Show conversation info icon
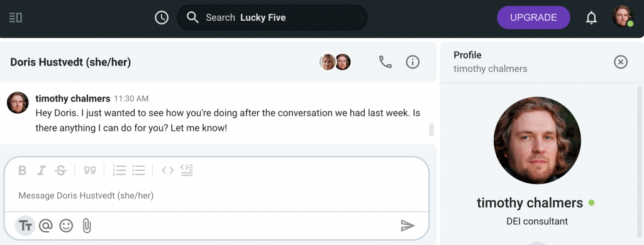The image size is (644, 245). 413,62
